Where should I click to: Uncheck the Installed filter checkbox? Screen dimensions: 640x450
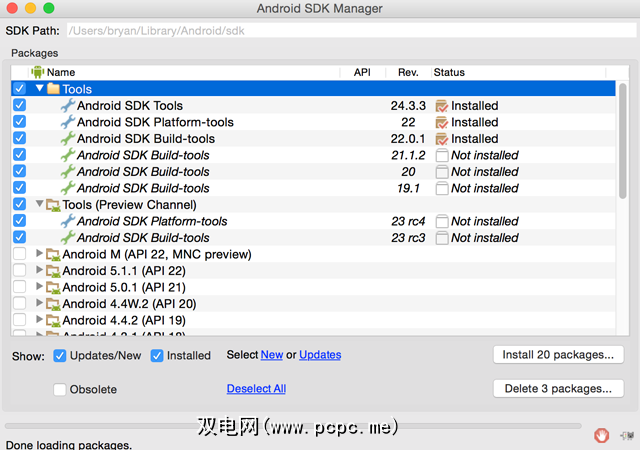point(157,355)
